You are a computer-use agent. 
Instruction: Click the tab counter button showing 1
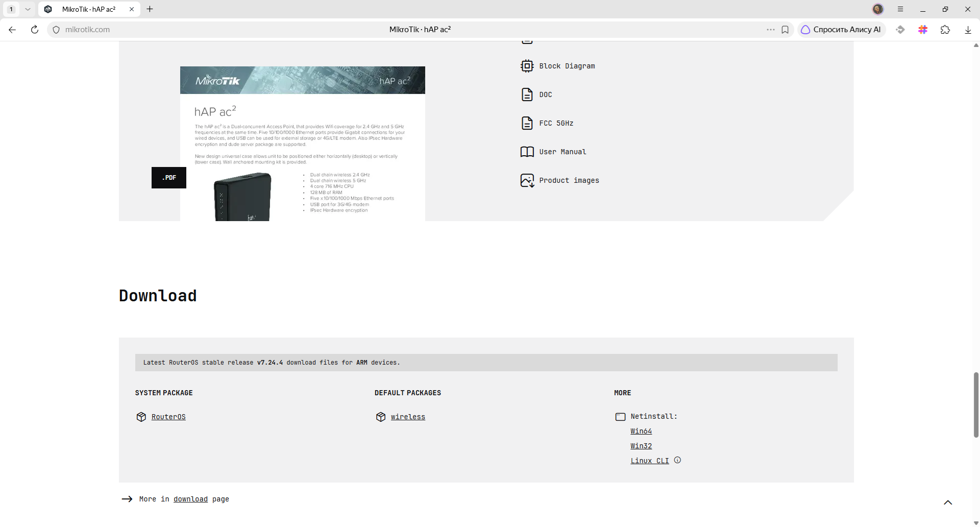[11, 9]
